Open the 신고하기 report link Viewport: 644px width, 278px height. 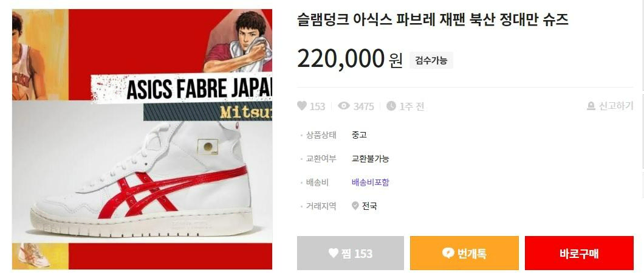(611, 106)
